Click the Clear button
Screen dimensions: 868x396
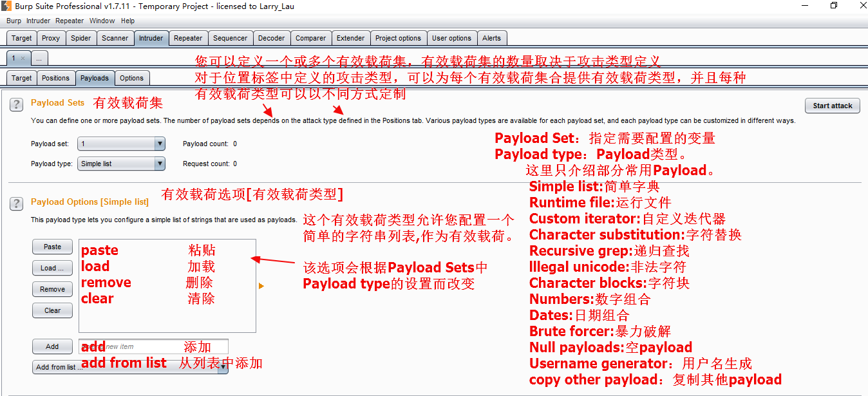tap(52, 310)
